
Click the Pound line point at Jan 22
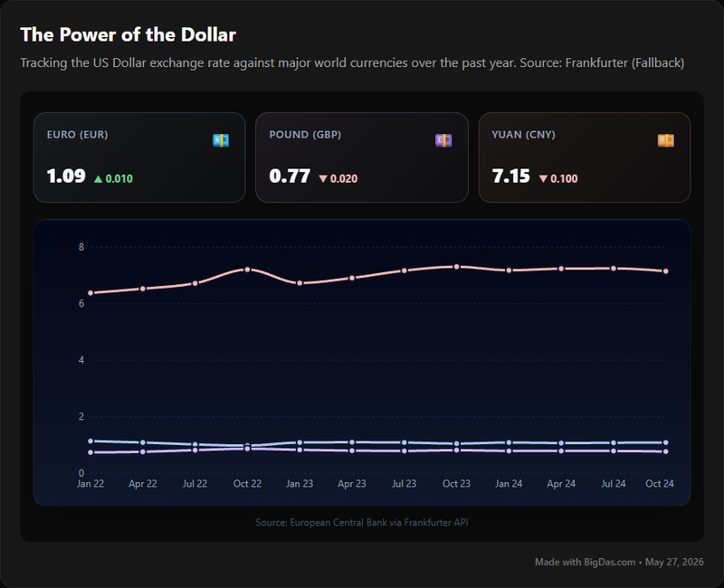tap(90, 452)
